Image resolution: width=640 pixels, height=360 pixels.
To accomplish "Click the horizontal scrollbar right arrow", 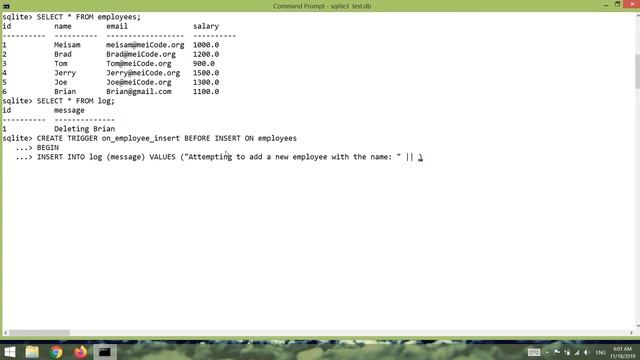I will tap(631, 333).
